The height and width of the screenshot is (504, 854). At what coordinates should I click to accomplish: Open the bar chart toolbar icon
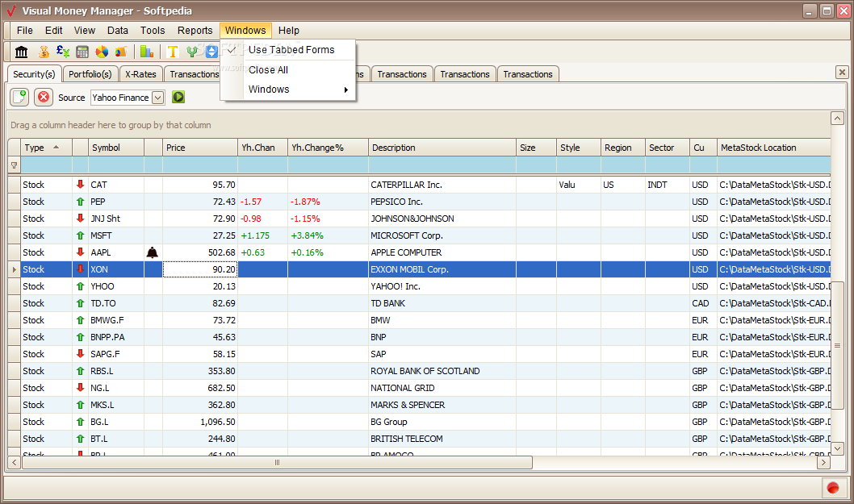pos(147,52)
